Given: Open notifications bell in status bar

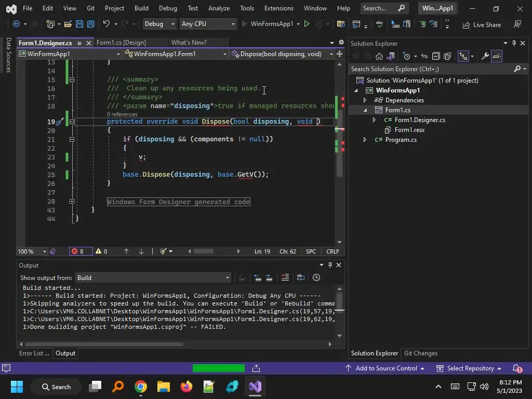Looking at the screenshot, I should click(x=517, y=368).
